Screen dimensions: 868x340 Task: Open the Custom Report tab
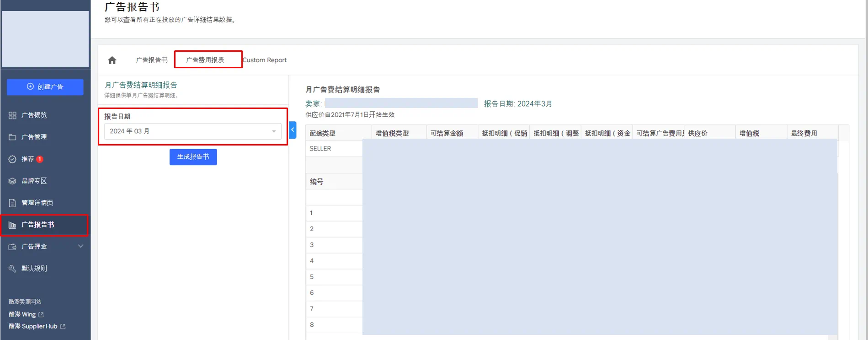point(265,60)
